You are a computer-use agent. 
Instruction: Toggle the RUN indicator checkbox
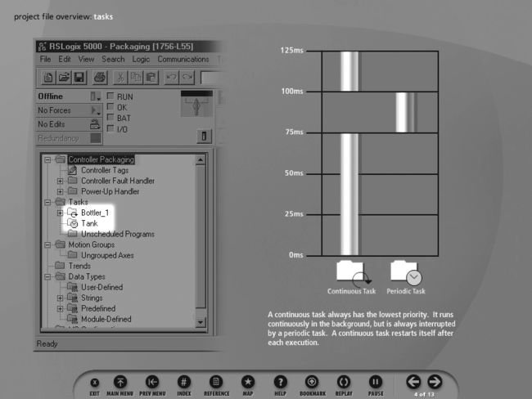pos(110,96)
